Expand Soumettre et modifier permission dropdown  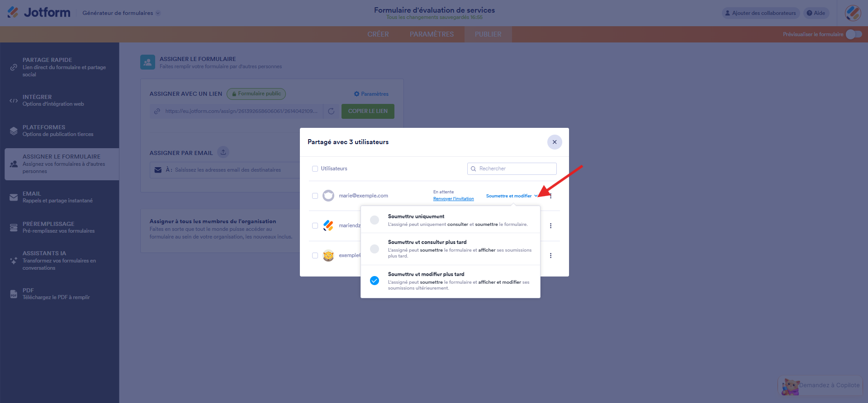click(x=512, y=196)
